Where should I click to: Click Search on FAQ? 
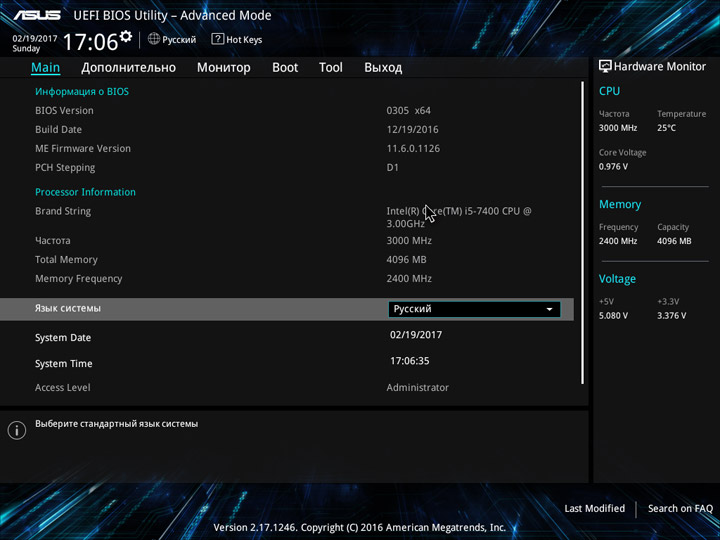coord(680,508)
